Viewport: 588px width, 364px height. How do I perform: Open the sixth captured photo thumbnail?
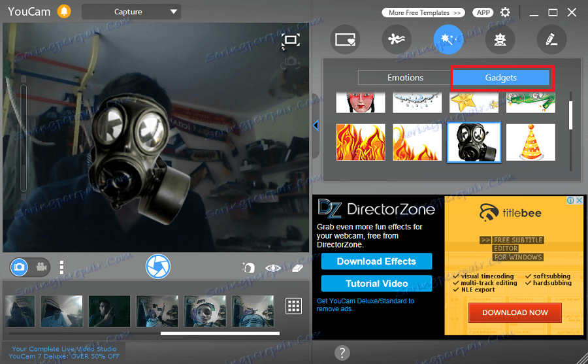click(253, 311)
